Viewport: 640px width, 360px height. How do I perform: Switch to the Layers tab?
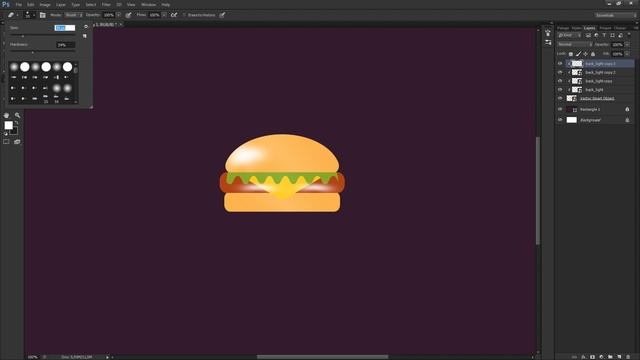589,28
